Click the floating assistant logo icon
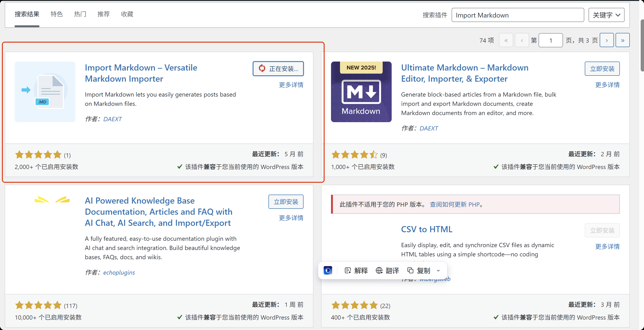This screenshot has width=644, height=330. point(328,270)
